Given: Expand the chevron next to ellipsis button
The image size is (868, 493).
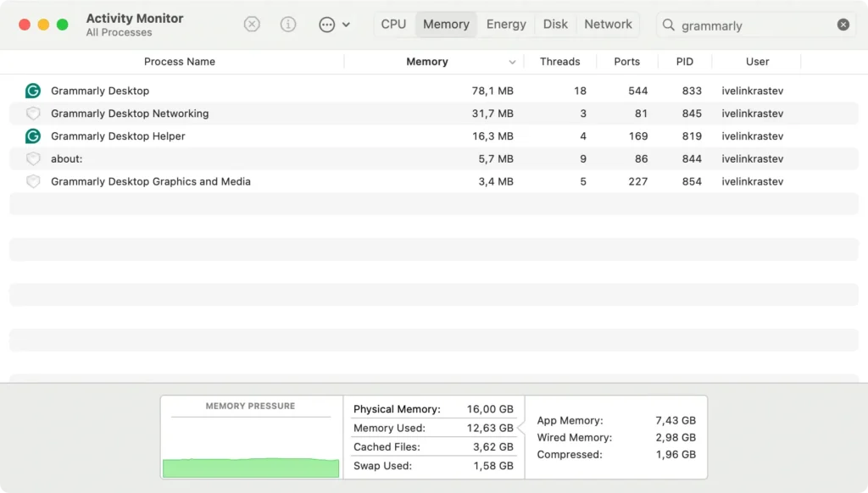Looking at the screenshot, I should [x=346, y=25].
